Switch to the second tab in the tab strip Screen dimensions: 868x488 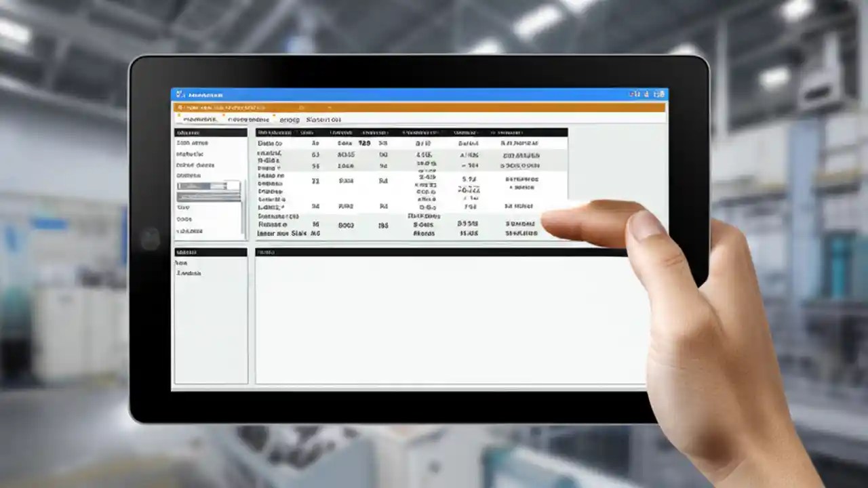248,119
